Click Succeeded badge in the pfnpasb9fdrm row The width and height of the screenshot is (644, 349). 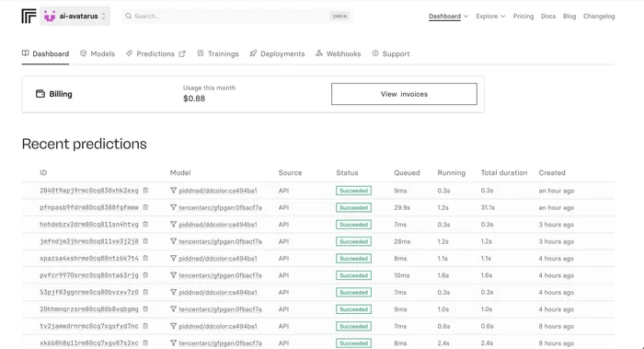tap(353, 207)
